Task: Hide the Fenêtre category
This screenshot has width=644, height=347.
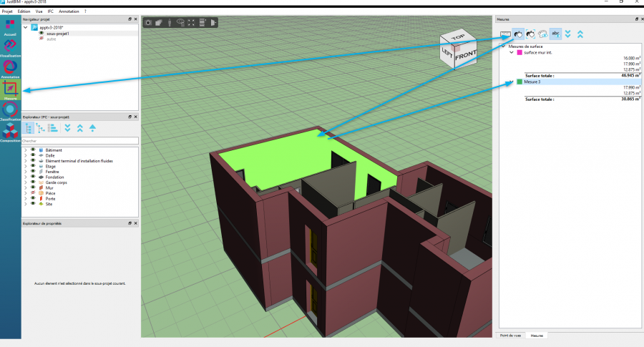Action: [33, 171]
